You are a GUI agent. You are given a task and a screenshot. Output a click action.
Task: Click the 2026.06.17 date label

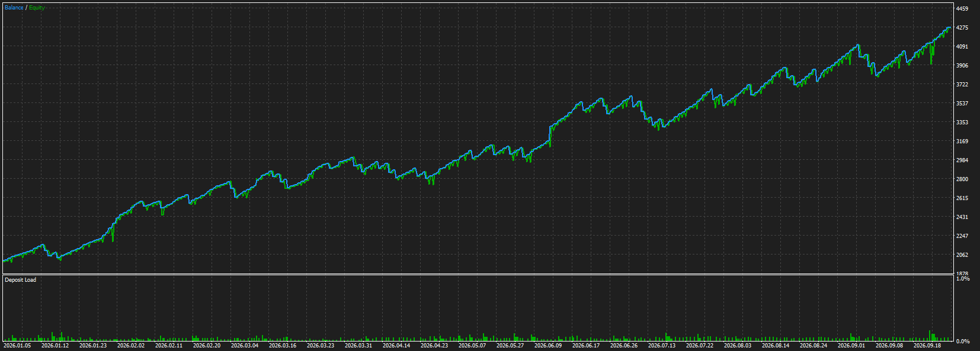point(586,346)
